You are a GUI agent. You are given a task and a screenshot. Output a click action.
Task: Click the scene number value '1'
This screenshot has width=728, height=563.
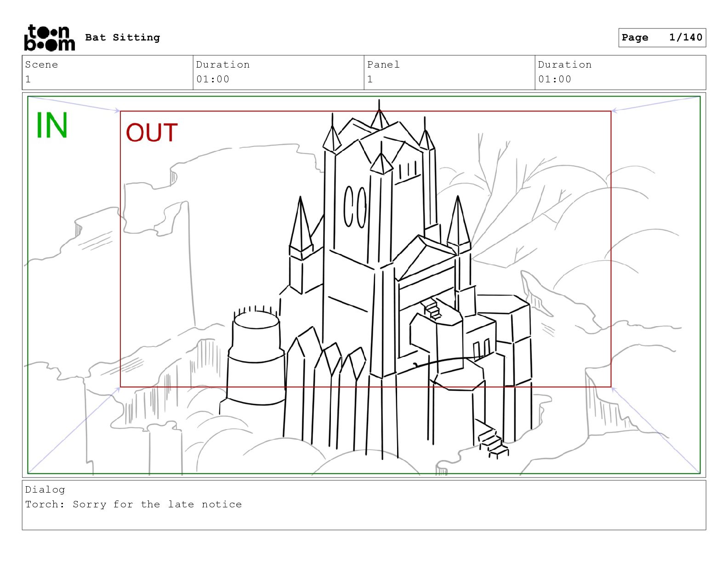[28, 79]
